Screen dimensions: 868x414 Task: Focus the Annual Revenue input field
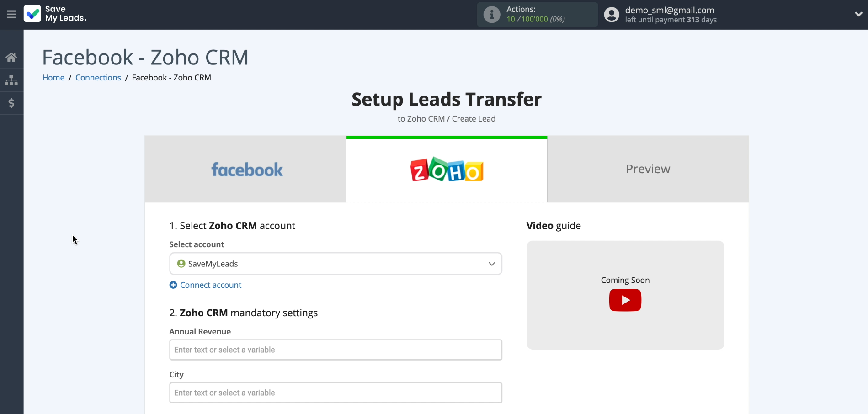pos(336,350)
